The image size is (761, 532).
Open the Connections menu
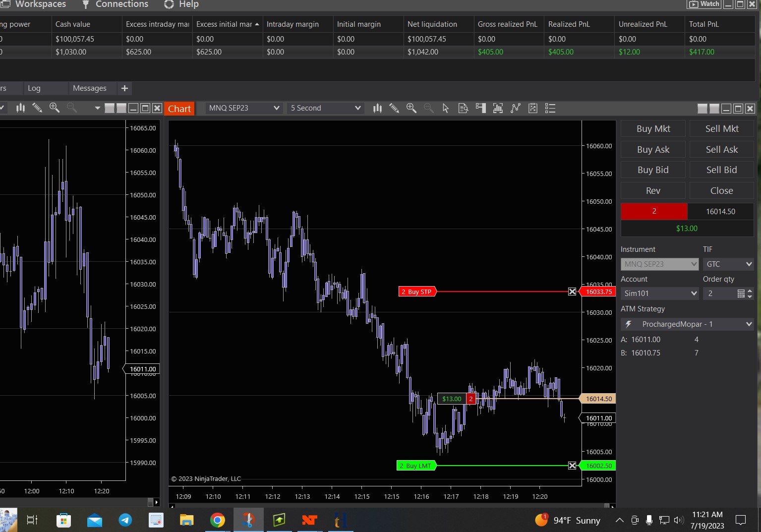(x=115, y=4)
